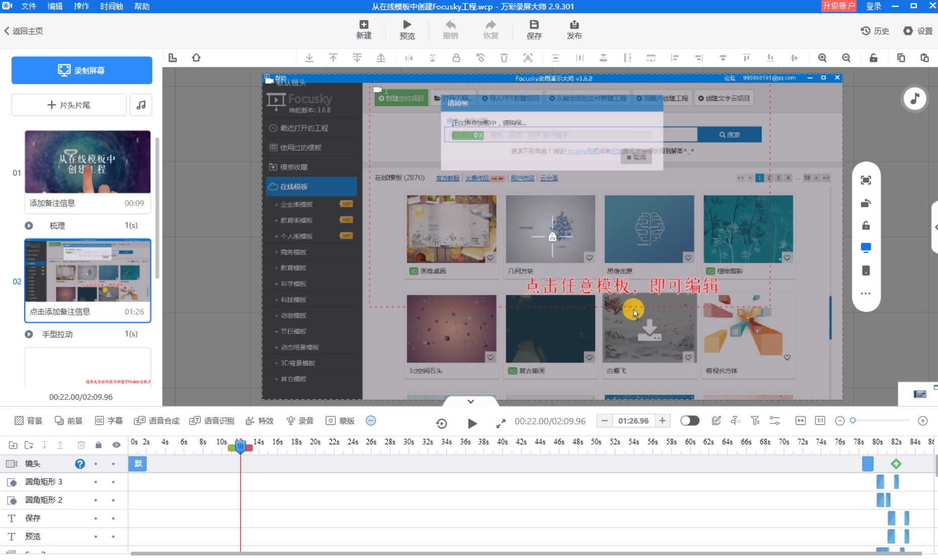Image resolution: width=938 pixels, height=560 pixels.
Task: Click timeline zoom slider handle
Action: click(853, 420)
